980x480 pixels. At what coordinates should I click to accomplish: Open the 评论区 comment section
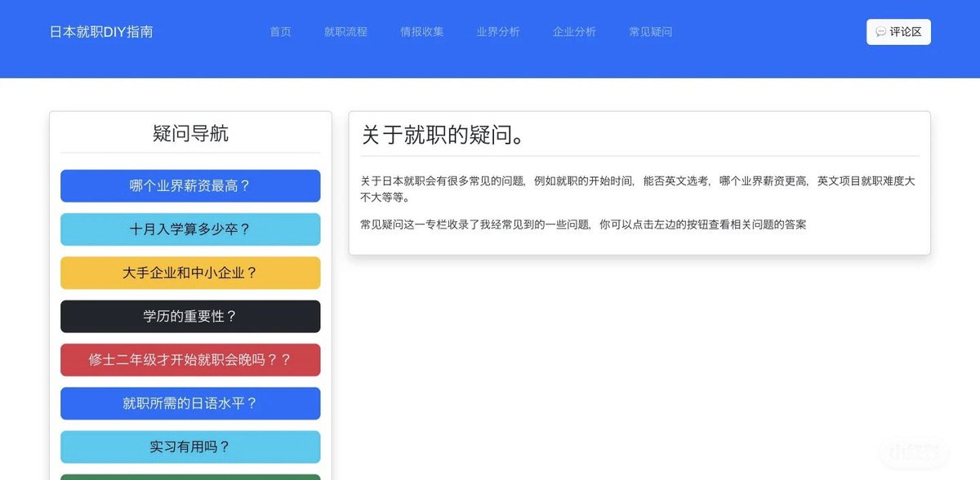pyautogui.click(x=898, y=33)
